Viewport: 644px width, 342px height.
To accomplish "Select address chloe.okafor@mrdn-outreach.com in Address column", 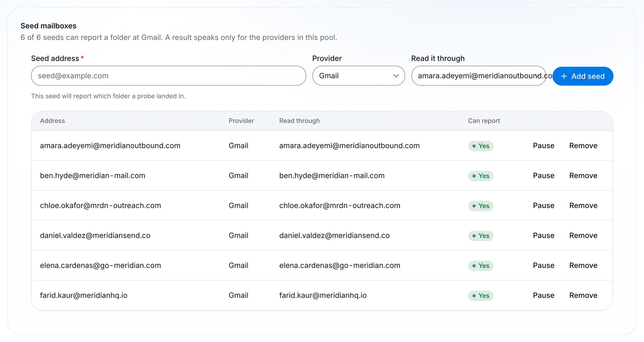I will [x=100, y=206].
